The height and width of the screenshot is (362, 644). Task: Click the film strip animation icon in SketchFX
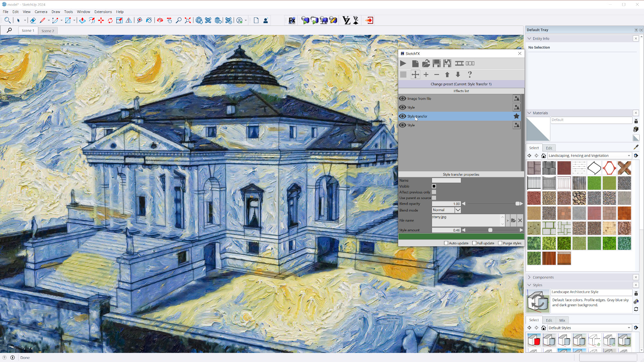(x=459, y=63)
